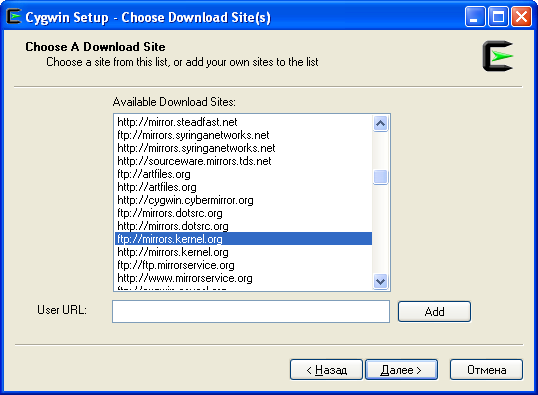Select ftp://mirrors.dotsrc.org mirror
This screenshot has width=538, height=395.
coord(243,213)
